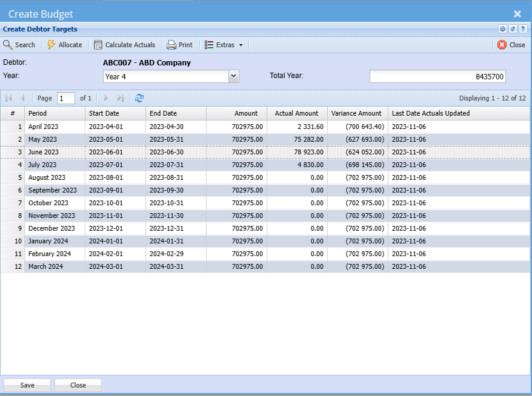Click the grid refresh icon
Viewport: 532px width, 396px height.
pos(139,98)
